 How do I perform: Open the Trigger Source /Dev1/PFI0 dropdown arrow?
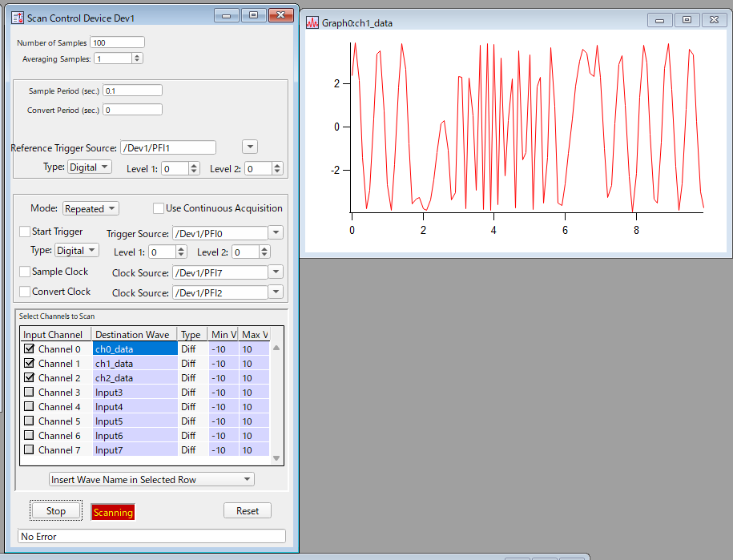(276, 233)
